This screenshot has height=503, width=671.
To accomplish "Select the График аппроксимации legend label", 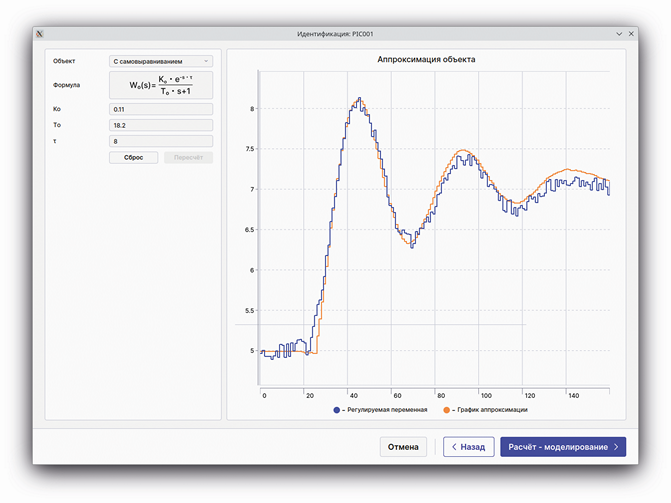I will 491,410.
